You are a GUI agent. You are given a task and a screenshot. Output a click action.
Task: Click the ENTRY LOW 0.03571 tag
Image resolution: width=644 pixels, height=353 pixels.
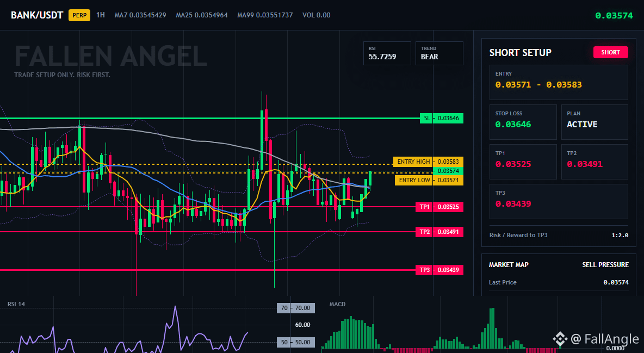pos(429,180)
